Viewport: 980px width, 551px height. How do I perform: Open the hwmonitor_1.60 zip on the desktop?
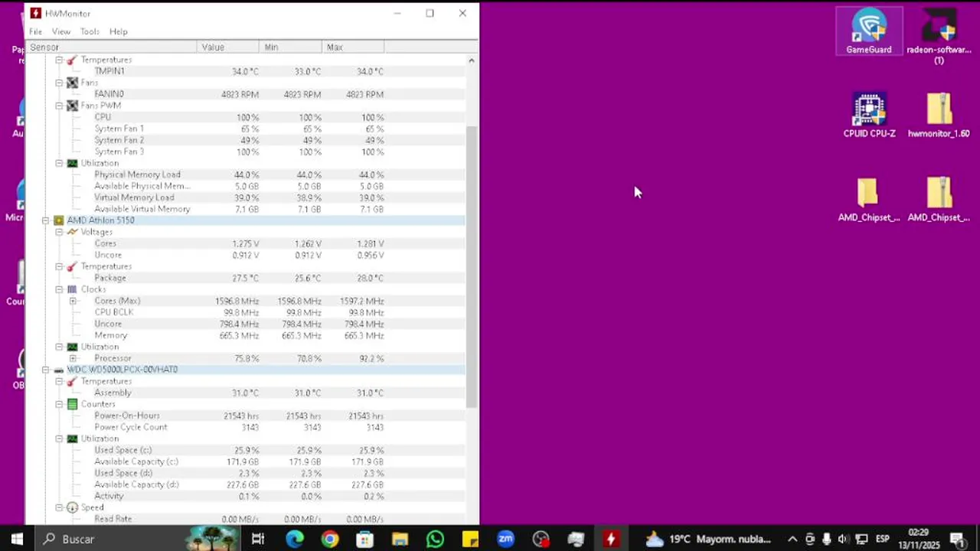pos(939,116)
